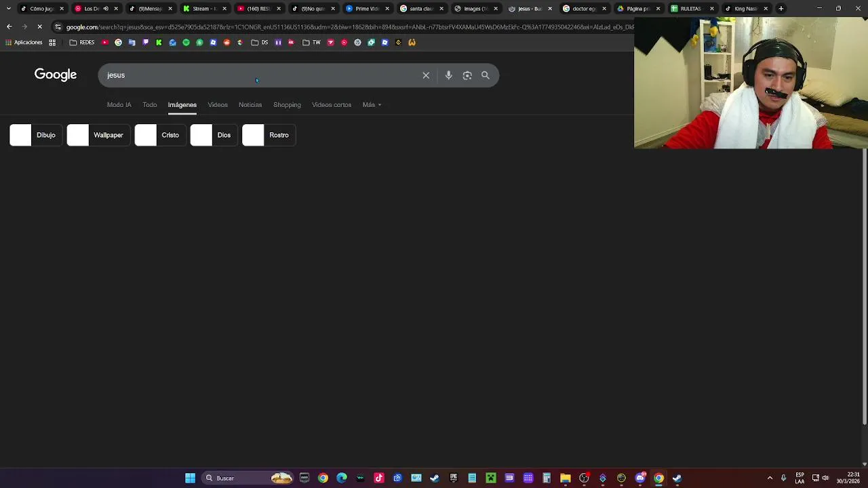Open File Explorer from the taskbar

[x=565, y=478]
